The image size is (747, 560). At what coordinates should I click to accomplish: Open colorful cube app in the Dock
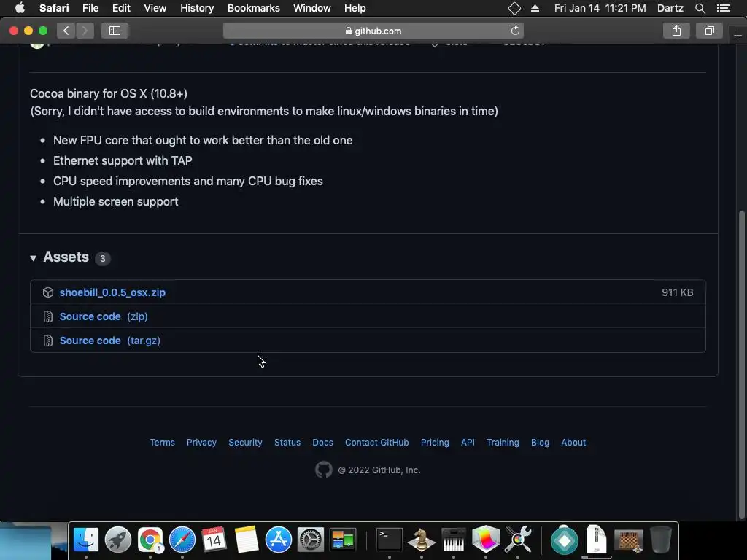tap(485, 540)
